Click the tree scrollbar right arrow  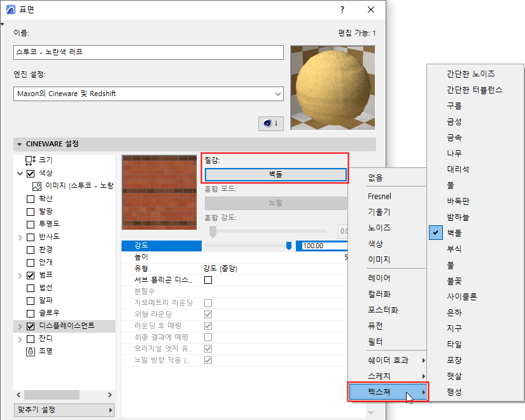(x=110, y=395)
